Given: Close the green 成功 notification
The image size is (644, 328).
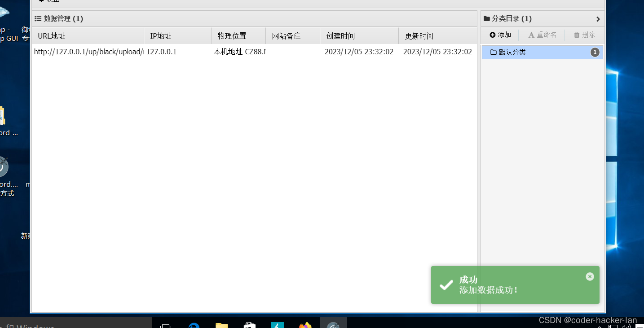Looking at the screenshot, I should point(590,277).
